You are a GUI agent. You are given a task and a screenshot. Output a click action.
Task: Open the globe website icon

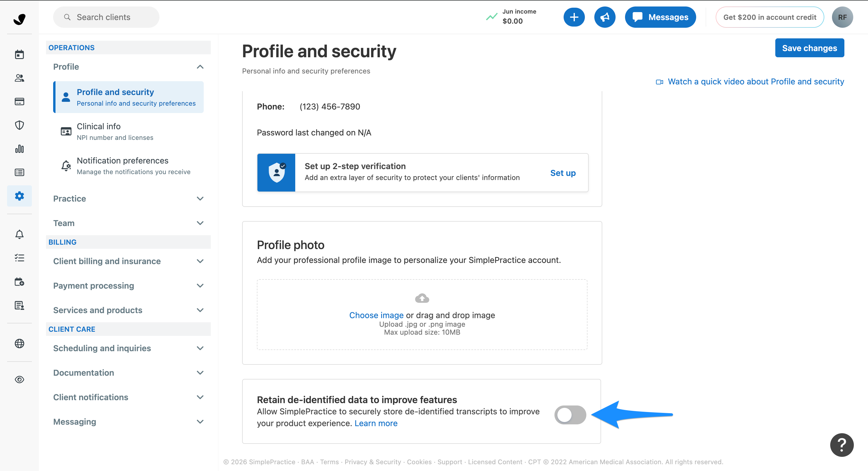(19, 343)
